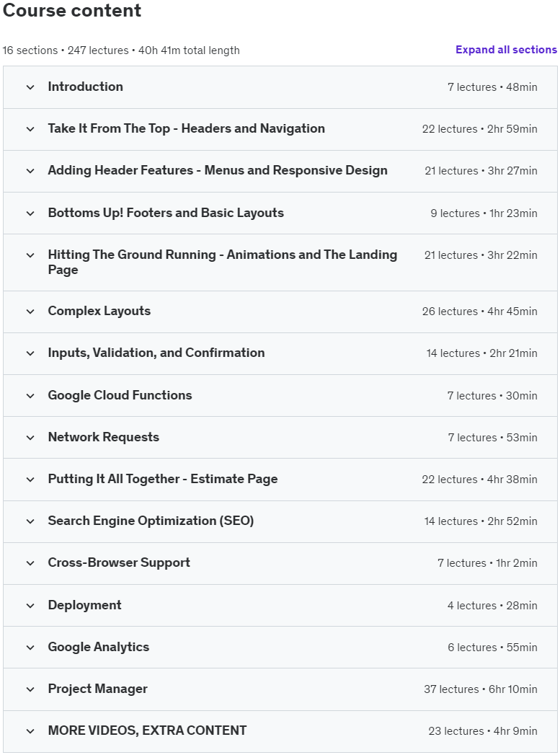
Task: Click the 21 lectures • 3hr 22min text
Action: [x=481, y=255]
